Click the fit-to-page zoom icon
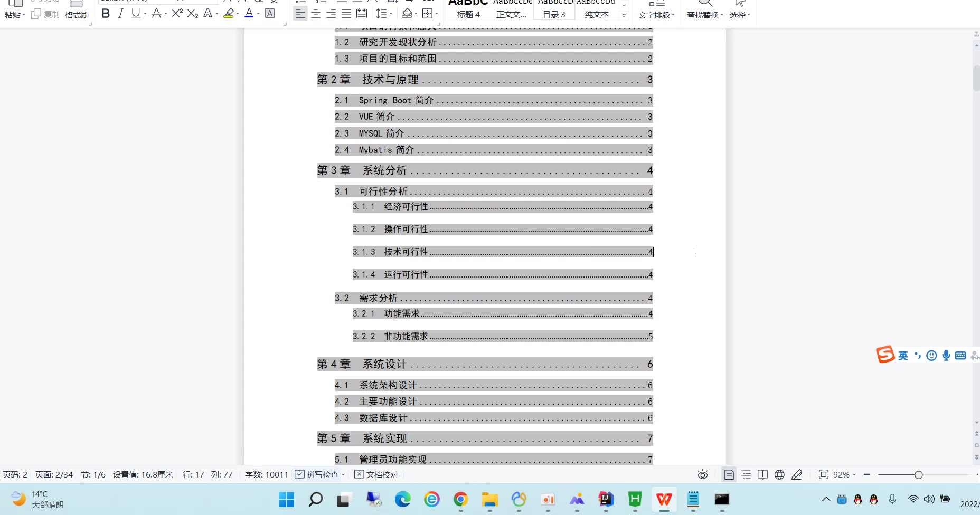Image resolution: width=980 pixels, height=515 pixels. click(823, 475)
